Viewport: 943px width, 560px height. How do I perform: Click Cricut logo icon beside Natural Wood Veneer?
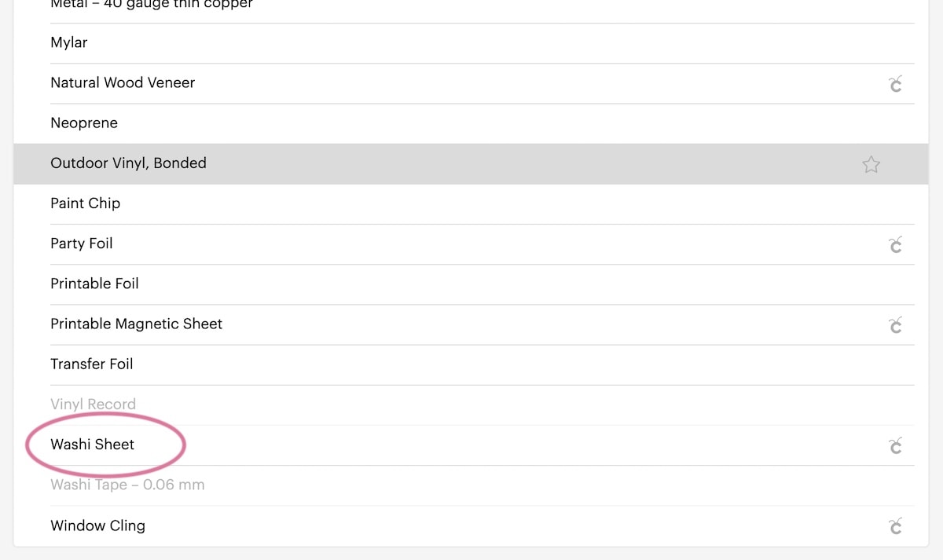[895, 83]
